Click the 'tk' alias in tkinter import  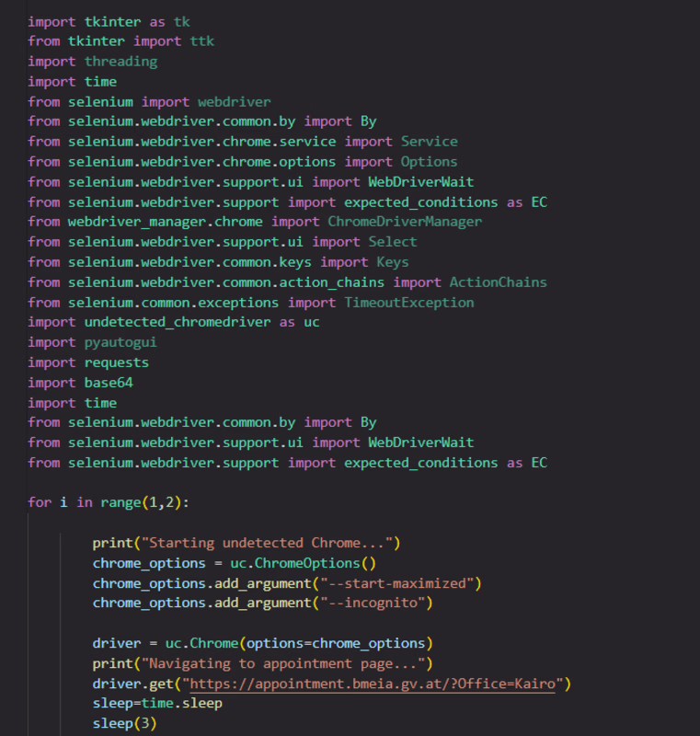click(x=181, y=22)
